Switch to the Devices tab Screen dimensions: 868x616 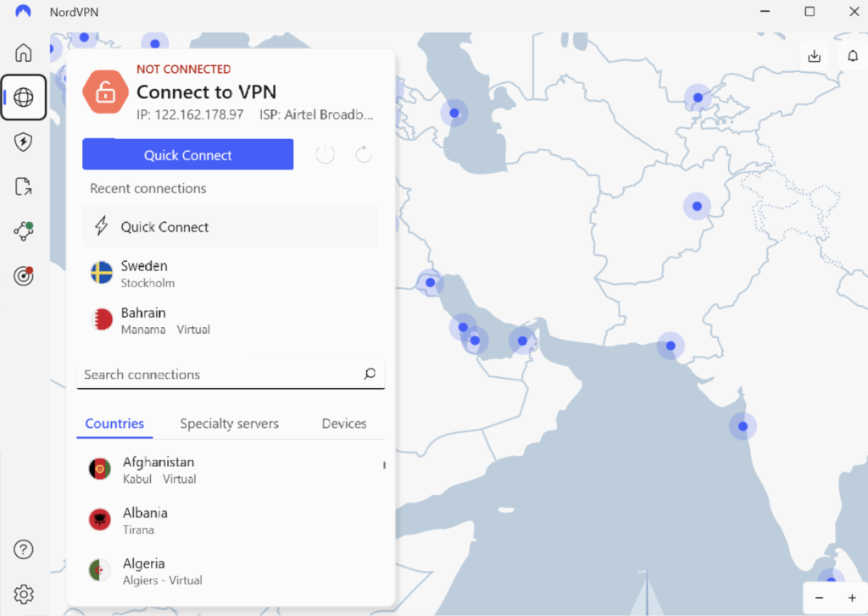pyautogui.click(x=343, y=423)
